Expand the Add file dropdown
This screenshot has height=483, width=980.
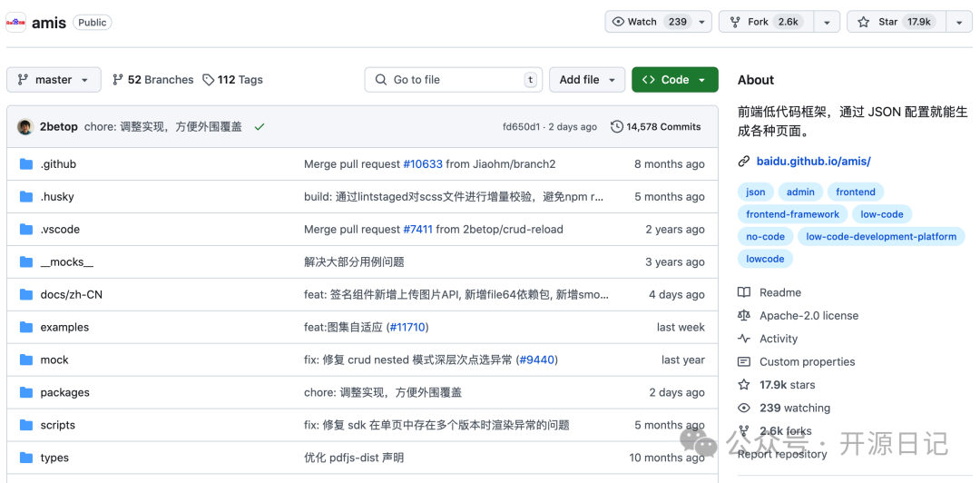(x=587, y=80)
